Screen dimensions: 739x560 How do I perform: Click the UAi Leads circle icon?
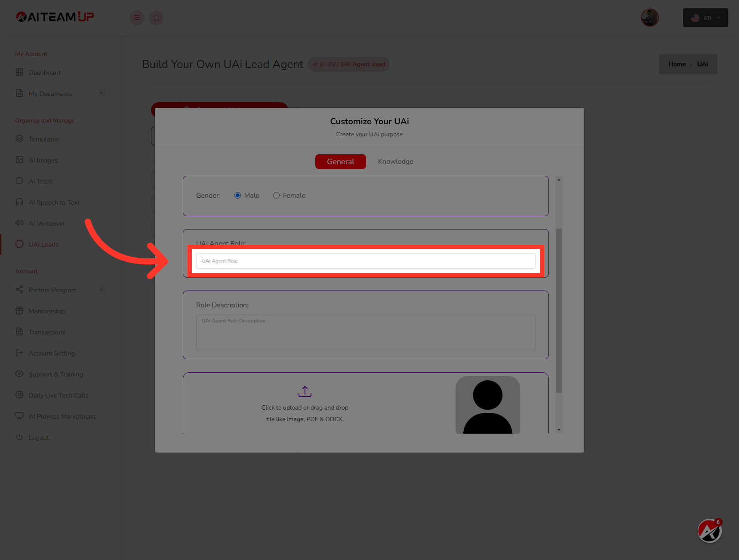pyautogui.click(x=19, y=244)
